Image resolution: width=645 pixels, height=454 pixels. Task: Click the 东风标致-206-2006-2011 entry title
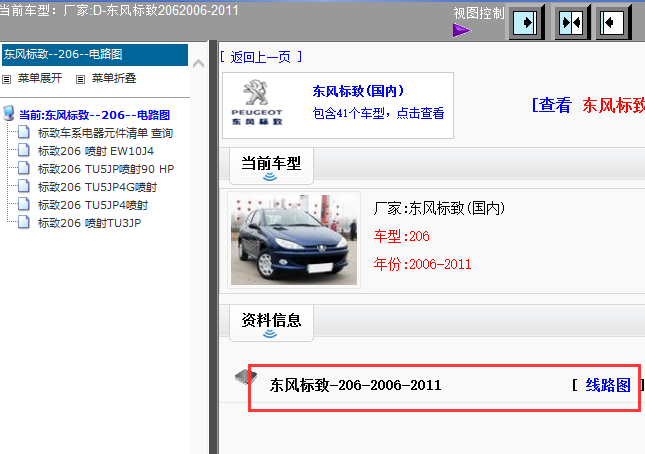355,385
